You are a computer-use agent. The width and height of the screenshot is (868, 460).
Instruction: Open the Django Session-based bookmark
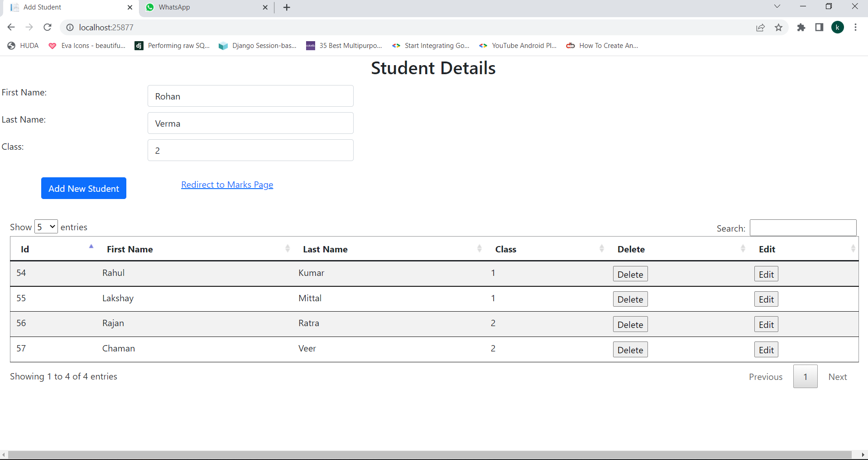pyautogui.click(x=258, y=46)
